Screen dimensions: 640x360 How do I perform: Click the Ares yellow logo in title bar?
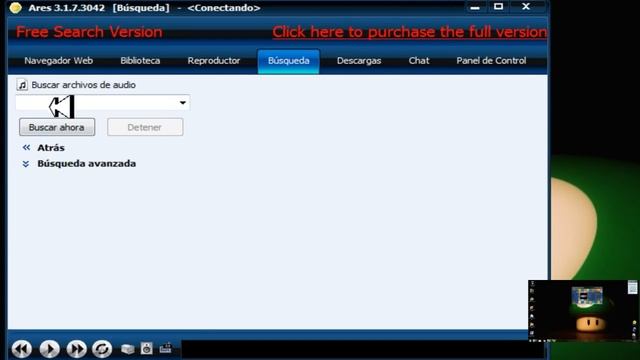click(x=16, y=8)
